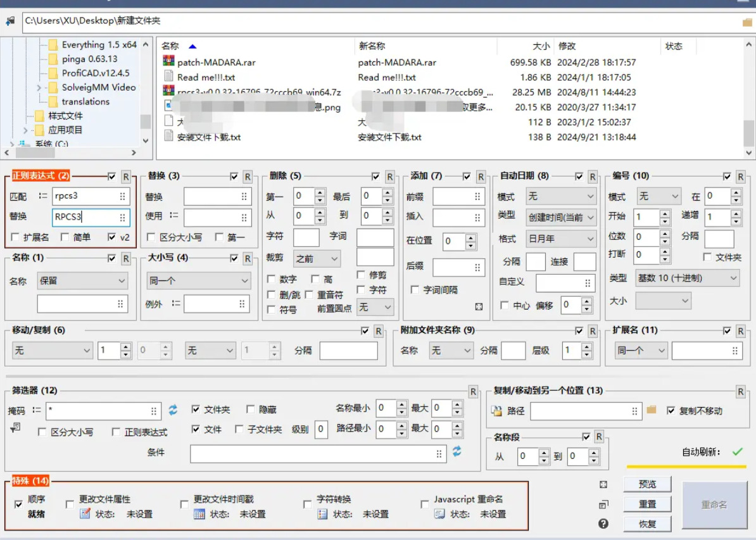Open folder browse icon at path bar end
Image resolution: width=756 pixels, height=540 pixels.
[x=747, y=22]
